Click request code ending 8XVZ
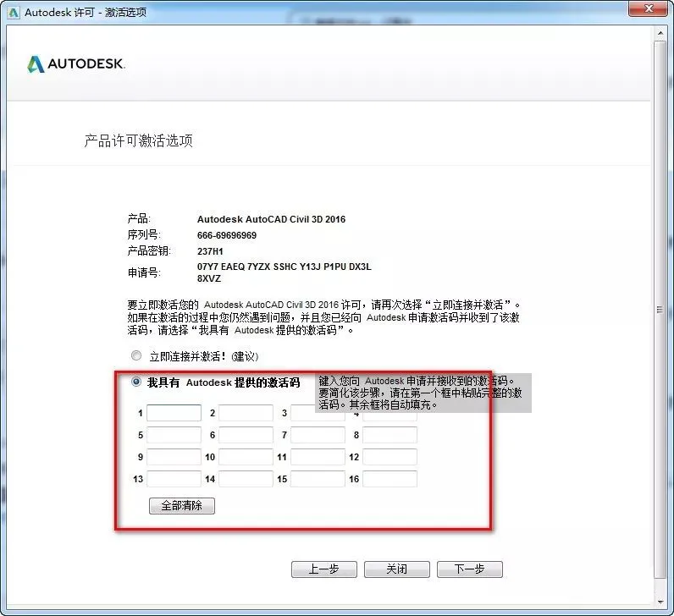 [x=209, y=278]
